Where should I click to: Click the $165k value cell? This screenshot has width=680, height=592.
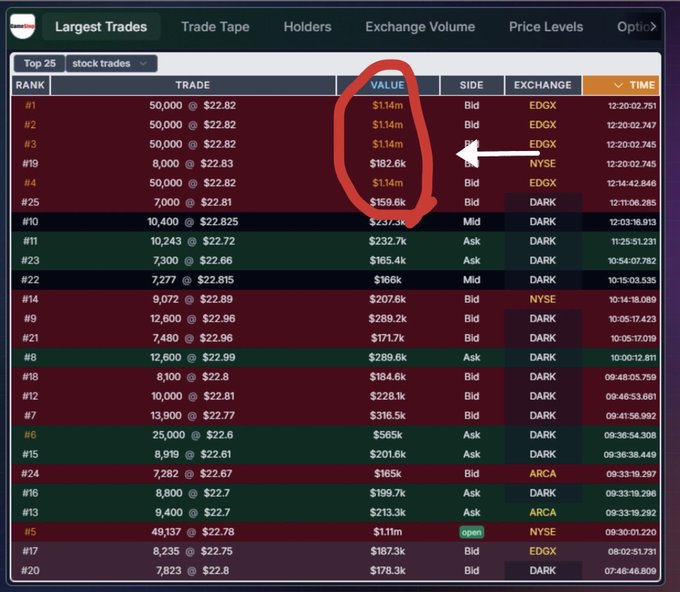click(x=387, y=474)
